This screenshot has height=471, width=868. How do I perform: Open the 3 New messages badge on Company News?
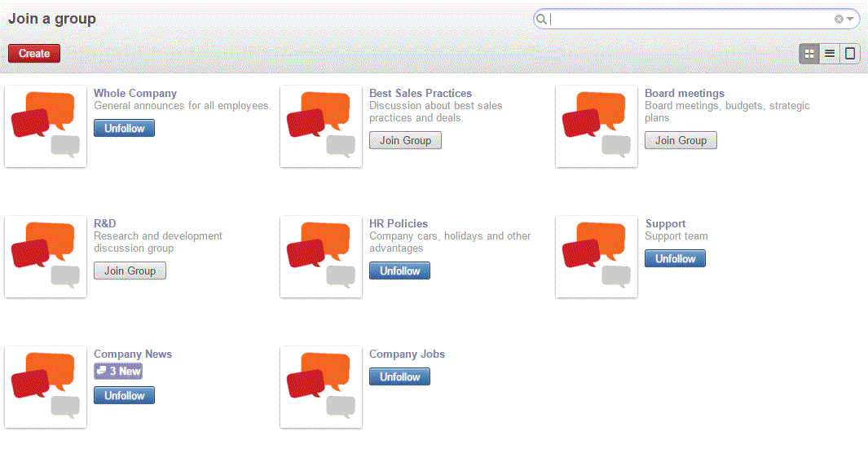117,371
